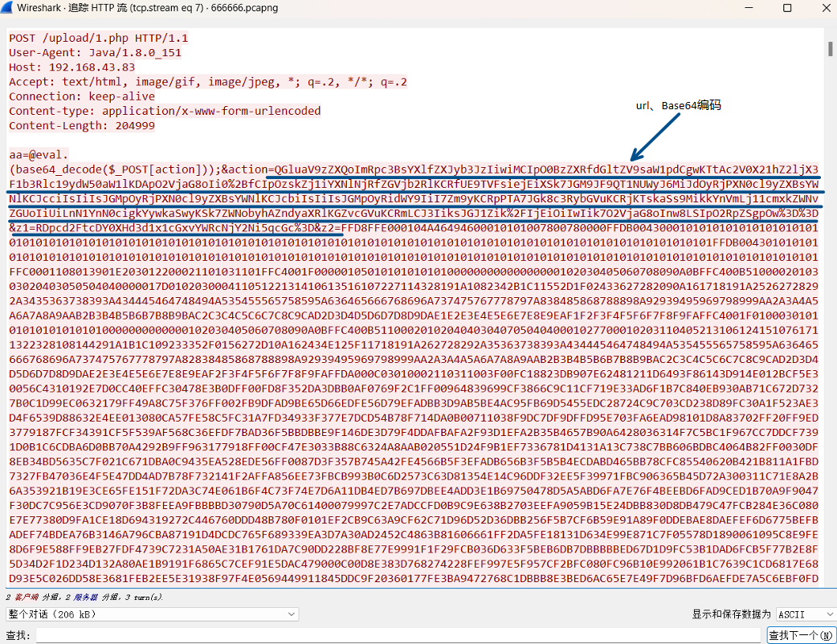This screenshot has width=837, height=644.
Task: Maximize the Follow HTTP Stream window
Action: (x=787, y=8)
